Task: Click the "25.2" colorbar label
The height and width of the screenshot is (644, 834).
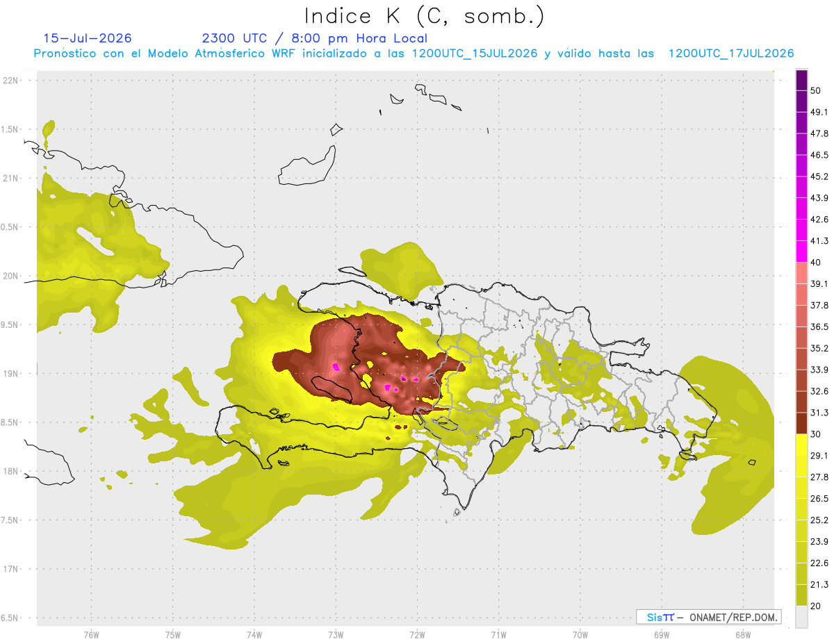Action: 819,520
